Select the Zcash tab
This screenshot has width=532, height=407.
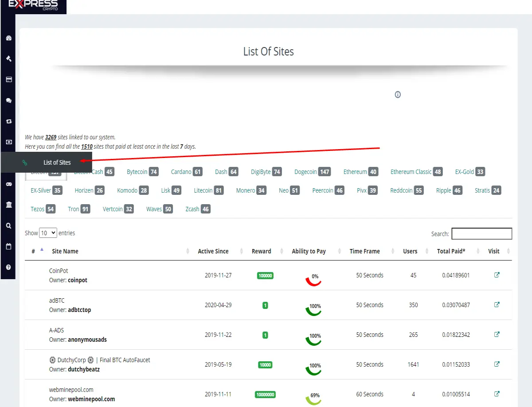[198, 209]
